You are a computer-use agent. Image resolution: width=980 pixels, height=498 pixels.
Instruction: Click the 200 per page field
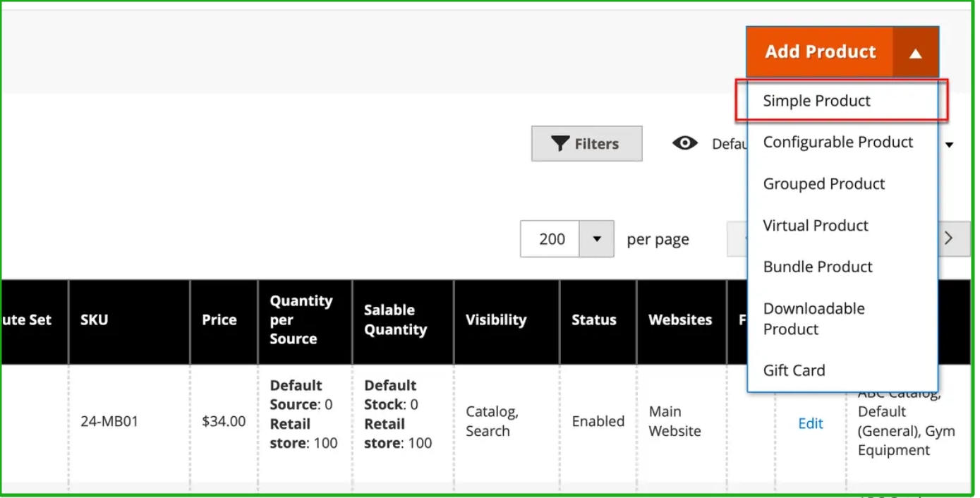point(551,239)
